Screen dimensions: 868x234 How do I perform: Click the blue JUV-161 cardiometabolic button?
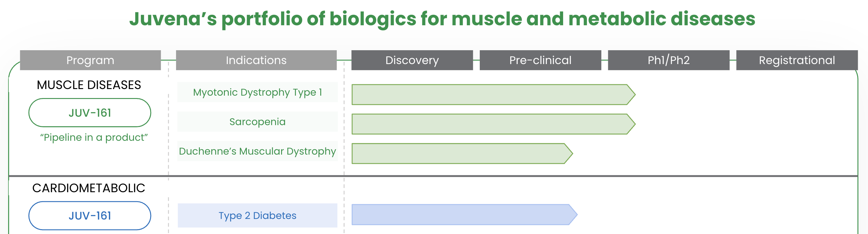point(90,215)
